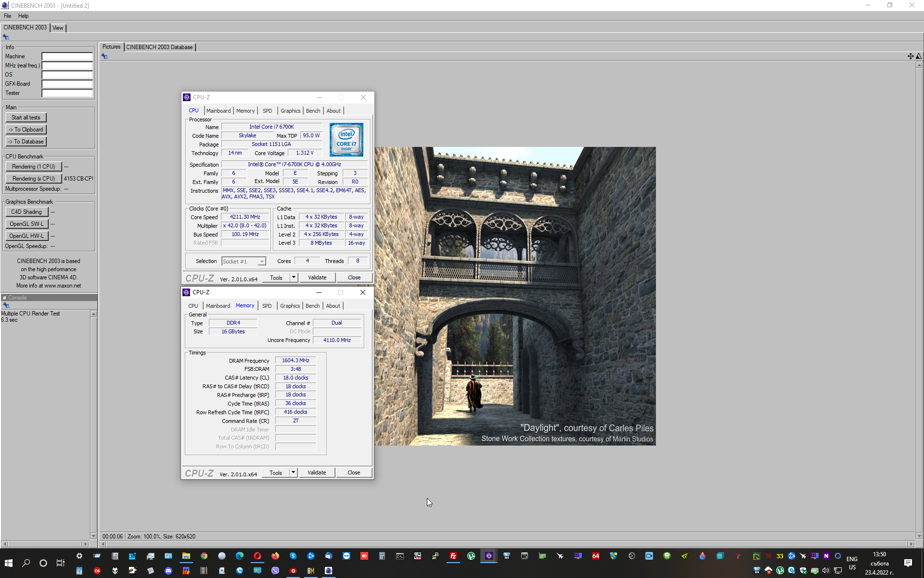This screenshot has width=924, height=578.
Task: Click Validate in the upper CPU-Z window
Action: (x=317, y=277)
